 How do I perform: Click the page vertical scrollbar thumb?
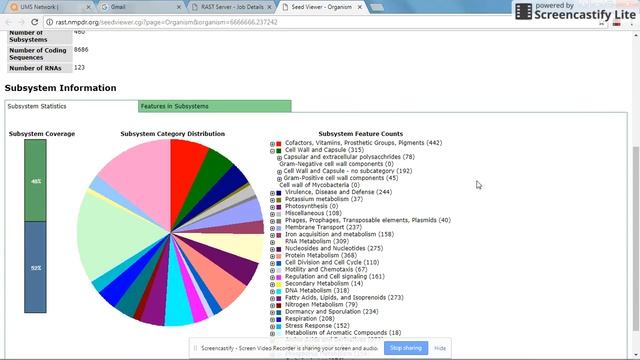[x=636, y=239]
